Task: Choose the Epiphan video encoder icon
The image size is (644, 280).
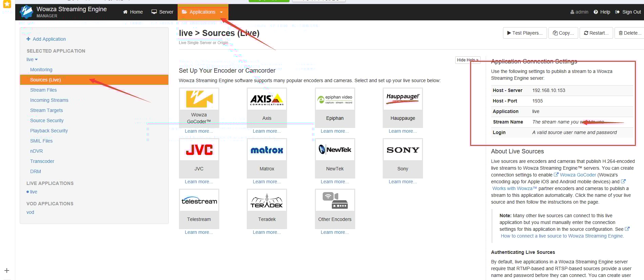Action: click(x=335, y=99)
